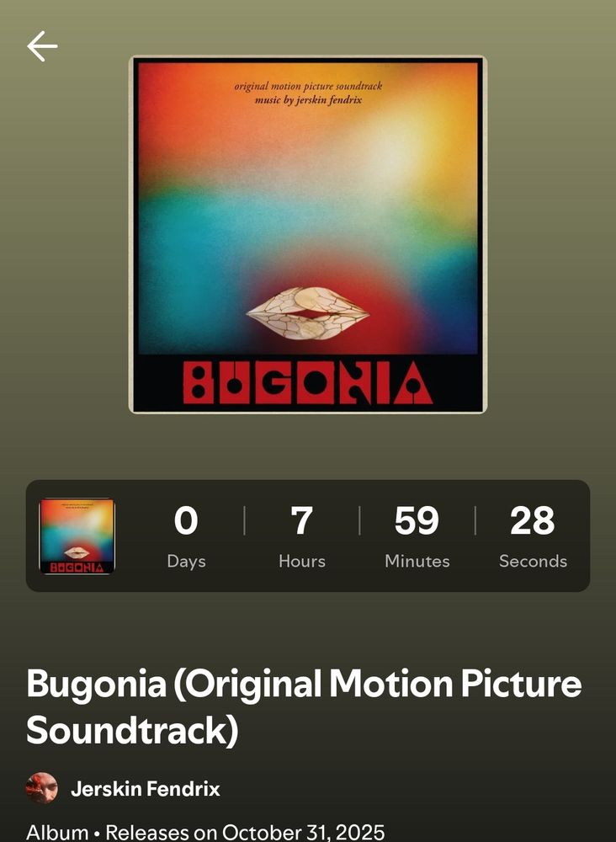Tap the word 'Album' in release info
The width and height of the screenshot is (616, 842).
(57, 832)
